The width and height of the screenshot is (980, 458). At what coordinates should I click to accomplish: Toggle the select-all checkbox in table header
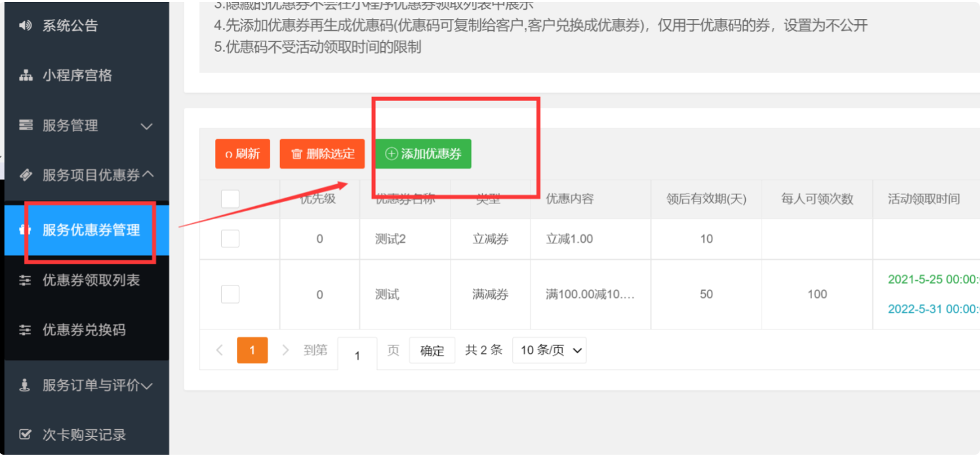[230, 199]
